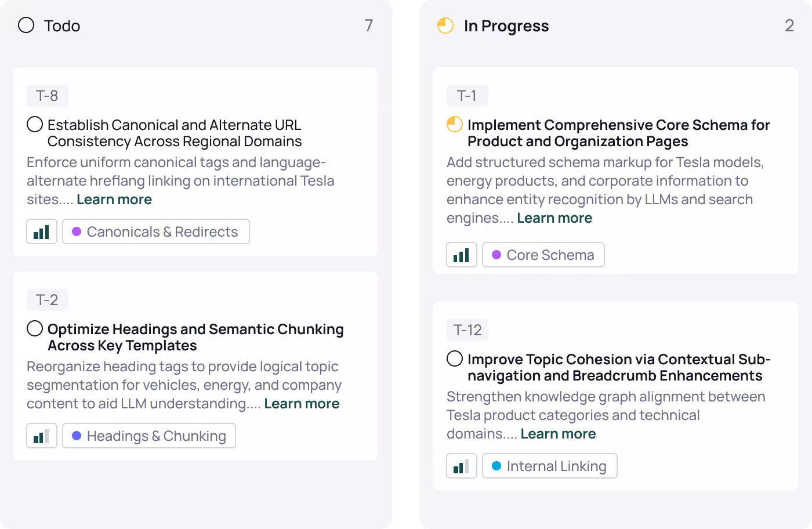This screenshot has height=529, width=812.
Task: Click priority bars icon on T-1 card
Action: [462, 255]
